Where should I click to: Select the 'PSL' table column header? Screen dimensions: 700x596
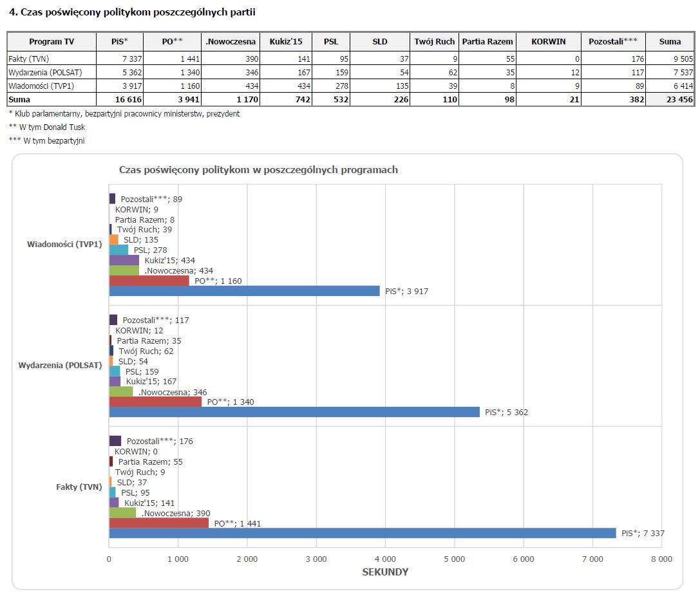(331, 41)
